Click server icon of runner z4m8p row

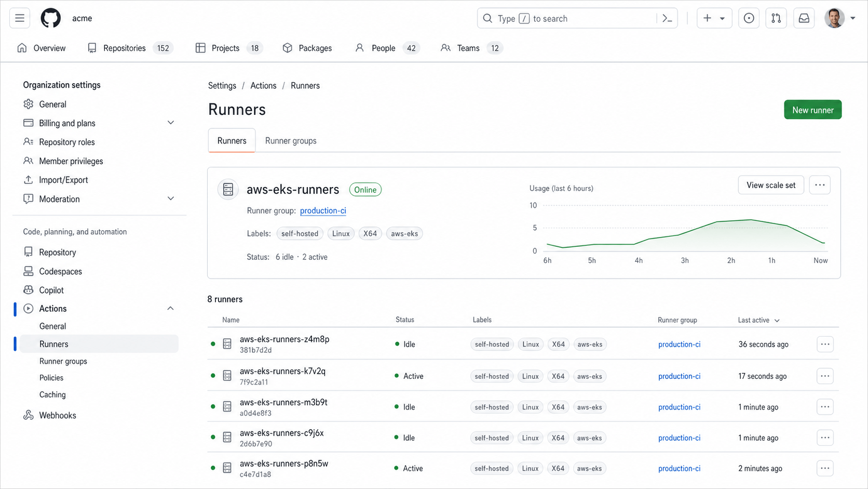click(227, 344)
